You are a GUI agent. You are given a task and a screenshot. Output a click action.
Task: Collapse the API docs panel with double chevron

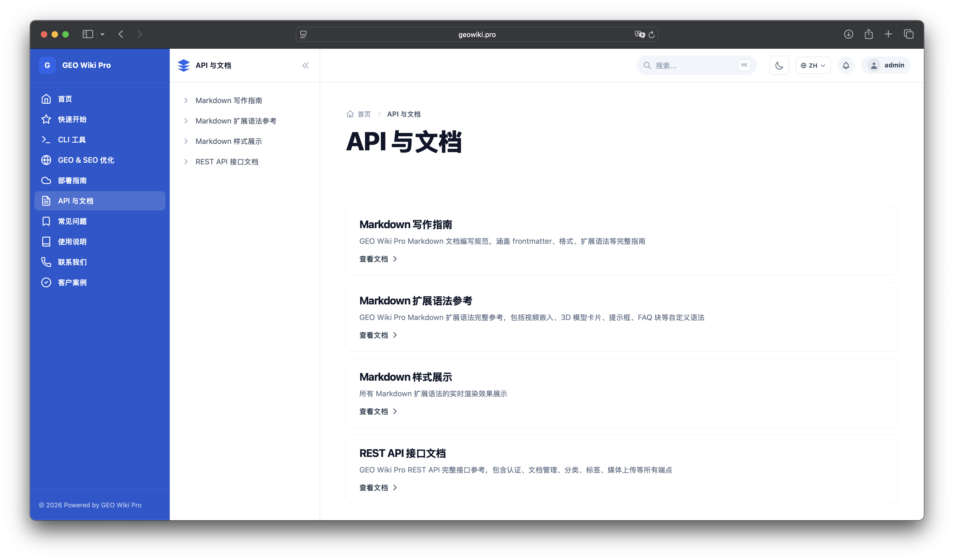(x=305, y=66)
